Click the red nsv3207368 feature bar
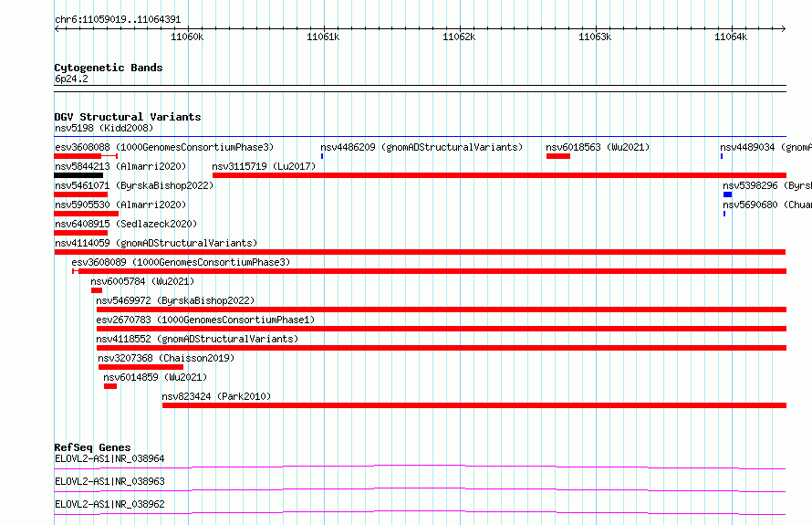This screenshot has width=812, height=525. [141, 367]
